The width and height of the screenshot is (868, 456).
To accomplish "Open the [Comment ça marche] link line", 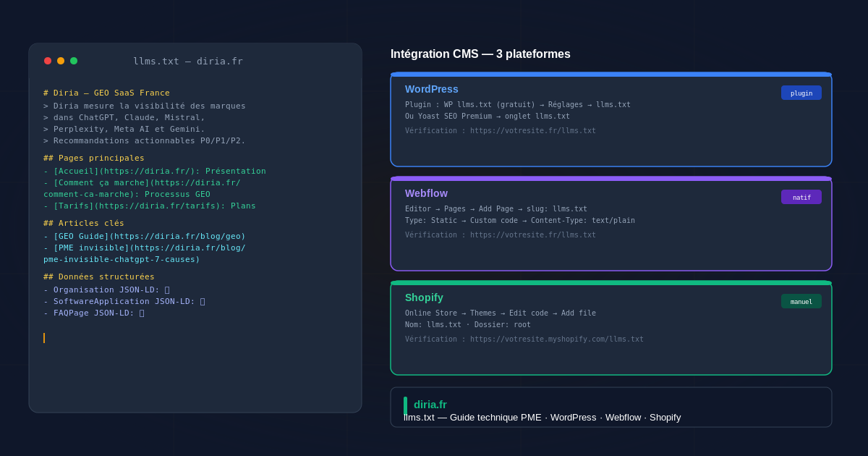I will [142, 182].
